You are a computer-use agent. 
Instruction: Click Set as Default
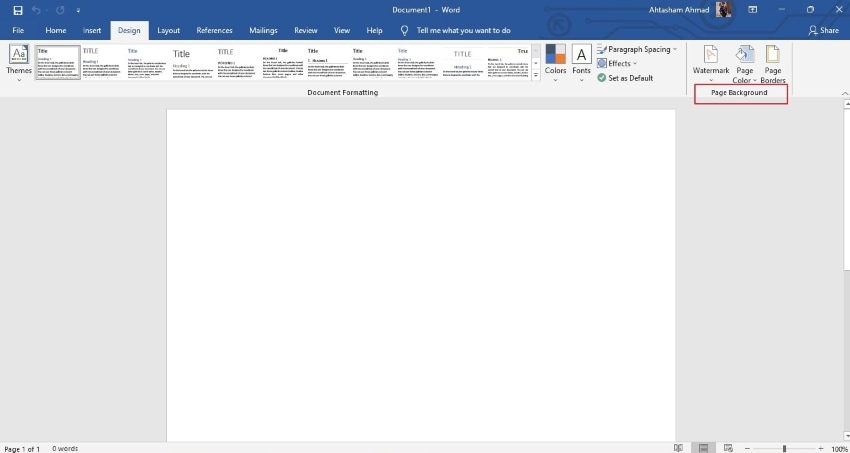point(625,78)
